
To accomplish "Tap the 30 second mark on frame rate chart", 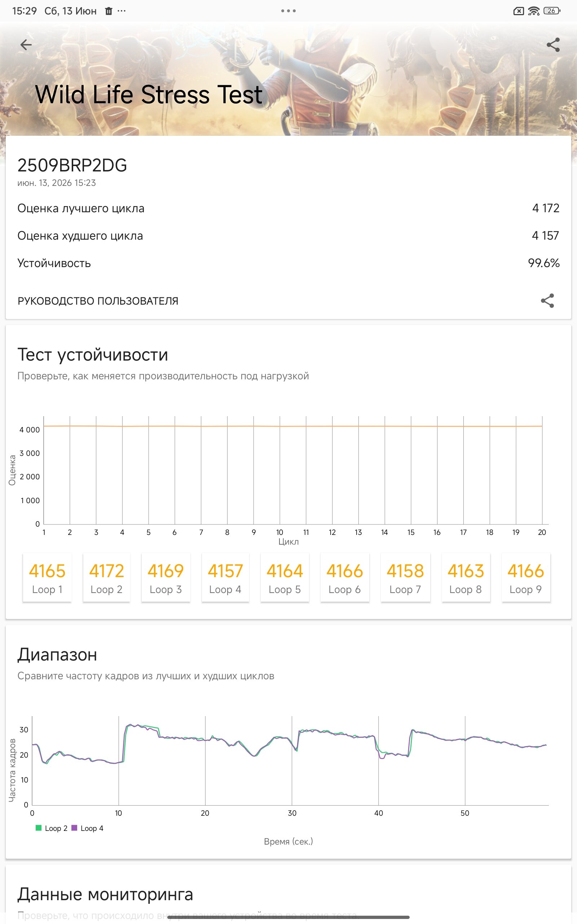I will pos(292,813).
